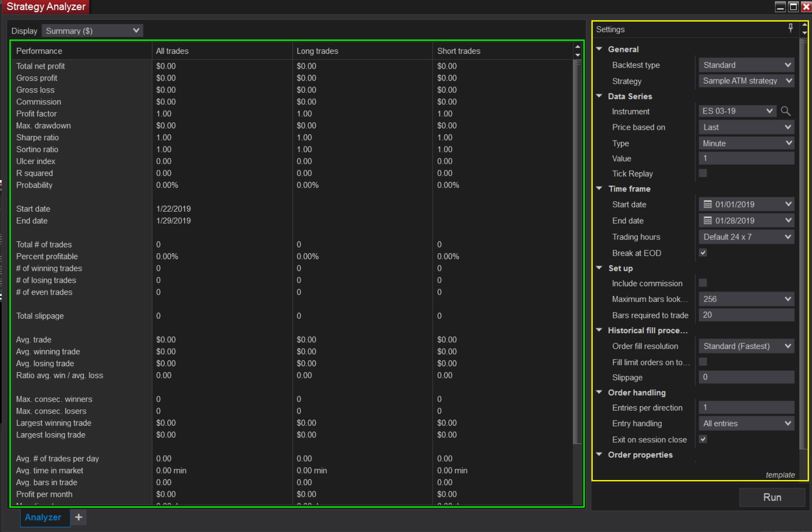Pin the Settings panel
This screenshot has width=812, height=532.
pos(790,28)
